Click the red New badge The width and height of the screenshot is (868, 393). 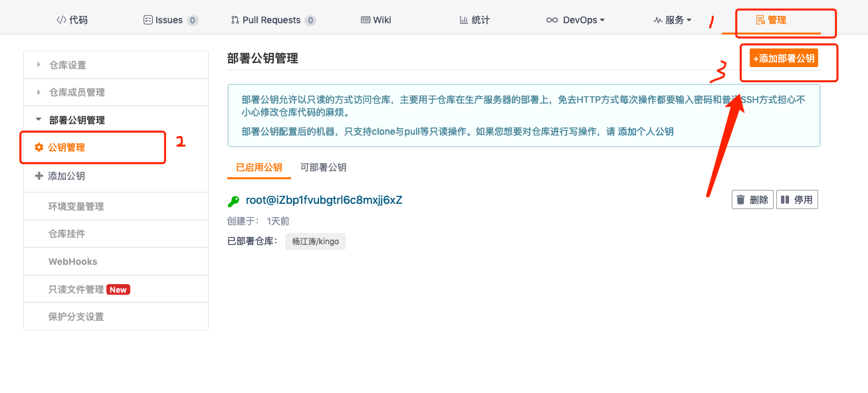click(118, 289)
